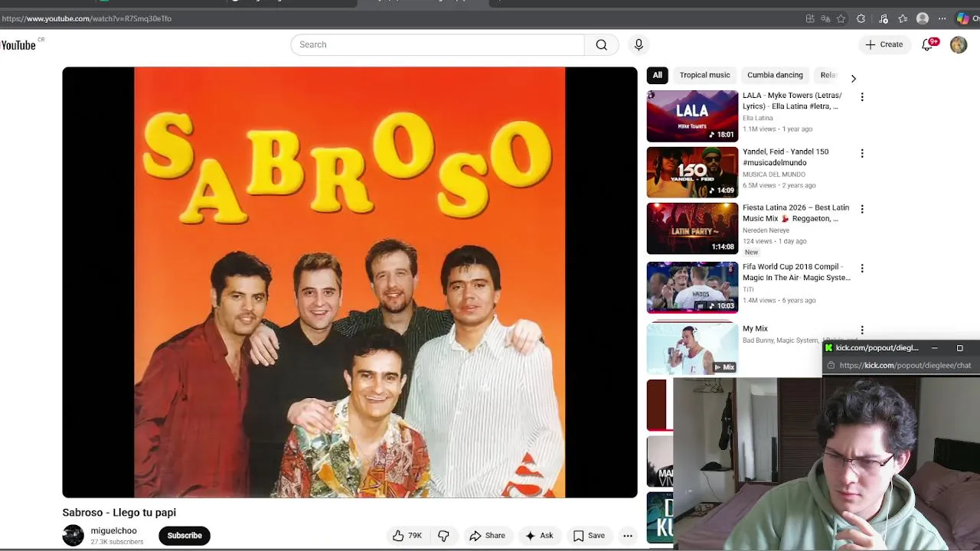980x551 pixels.
Task: Click the Kick popout window URL
Action: 905,366
